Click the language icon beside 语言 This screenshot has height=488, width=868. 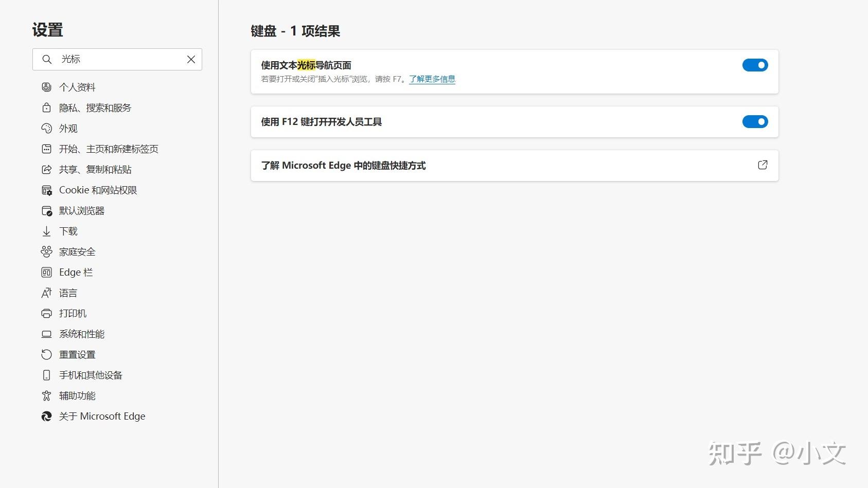[x=46, y=293]
